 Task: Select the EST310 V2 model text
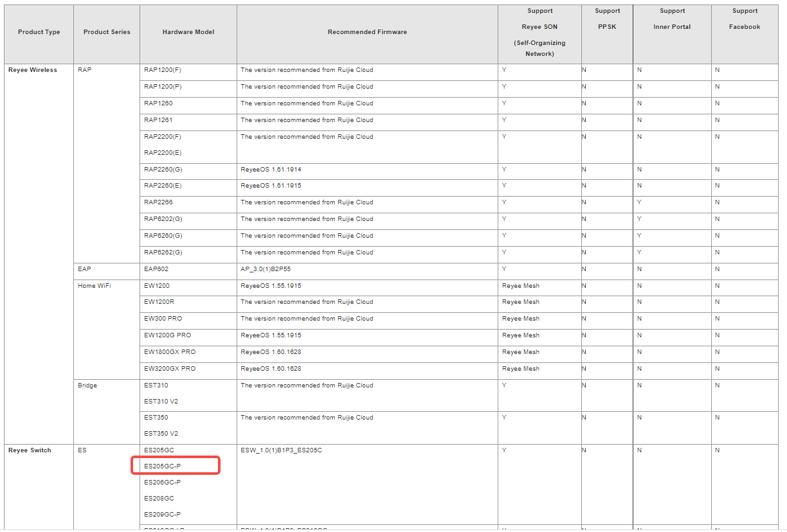pos(161,402)
